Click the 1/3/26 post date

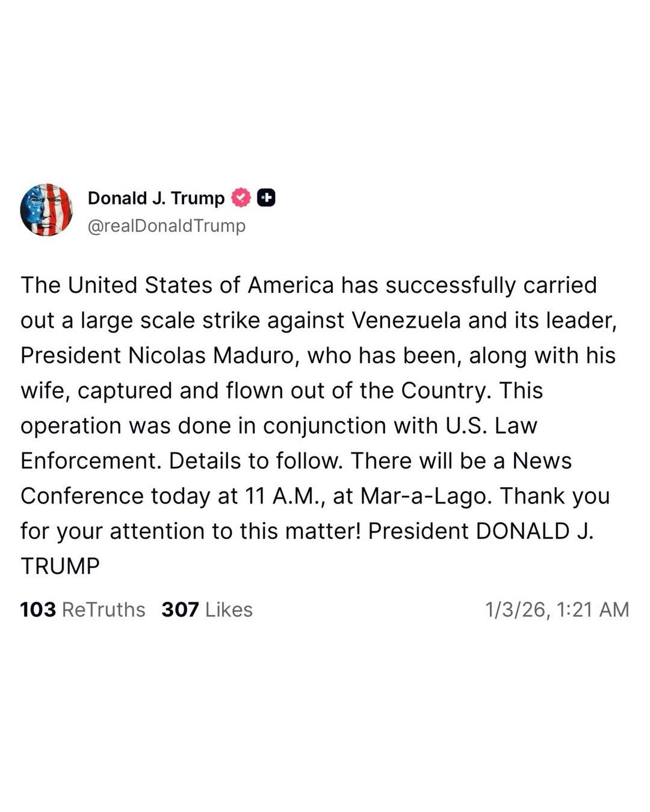(516, 609)
